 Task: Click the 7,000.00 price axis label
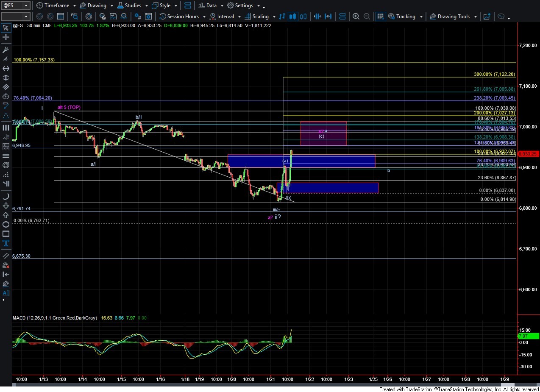(x=528, y=127)
